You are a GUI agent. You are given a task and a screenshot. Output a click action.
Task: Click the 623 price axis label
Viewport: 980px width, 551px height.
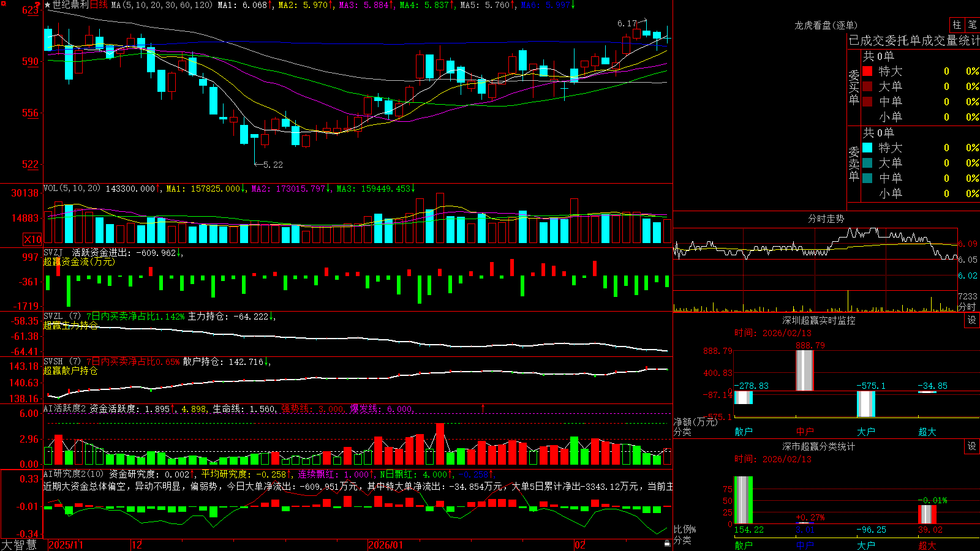coord(30,10)
